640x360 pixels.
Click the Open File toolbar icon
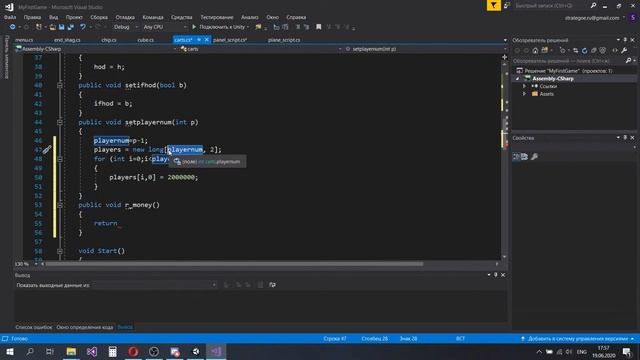pos(53,27)
